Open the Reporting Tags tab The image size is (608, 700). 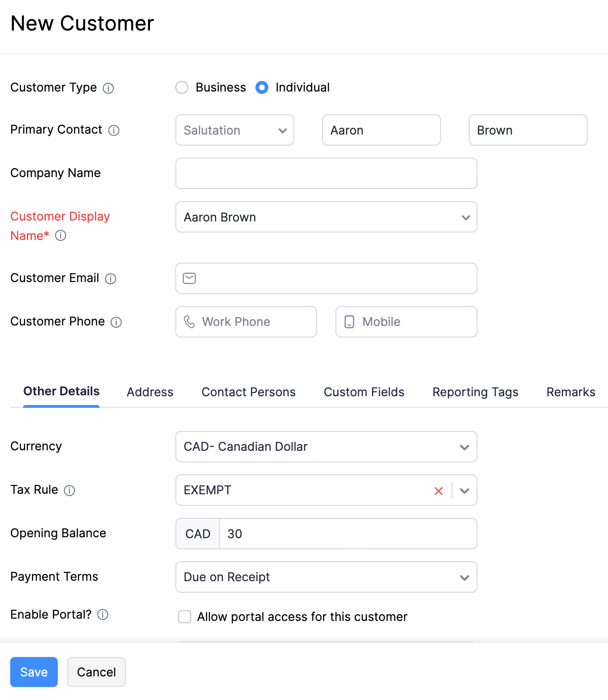(x=475, y=392)
